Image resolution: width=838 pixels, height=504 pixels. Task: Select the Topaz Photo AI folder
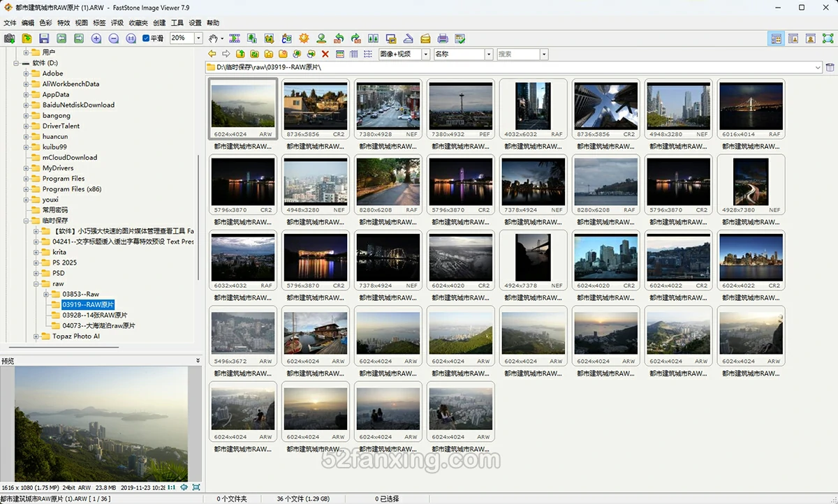point(76,336)
